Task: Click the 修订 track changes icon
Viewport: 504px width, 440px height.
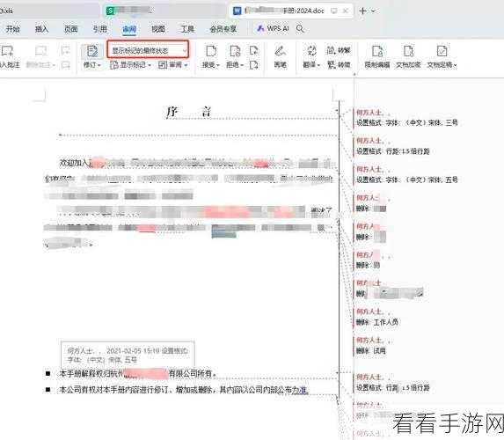Action: click(92, 51)
